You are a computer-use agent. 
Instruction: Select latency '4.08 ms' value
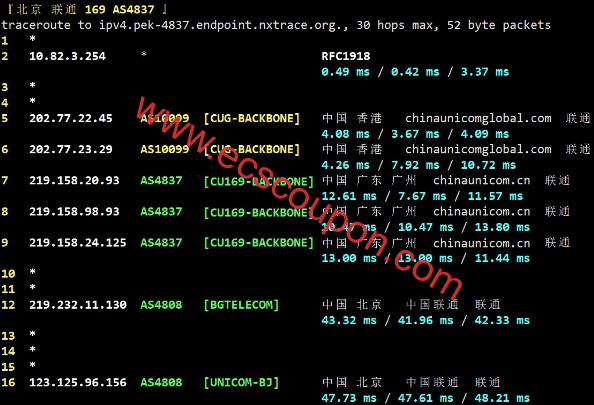click(x=345, y=134)
